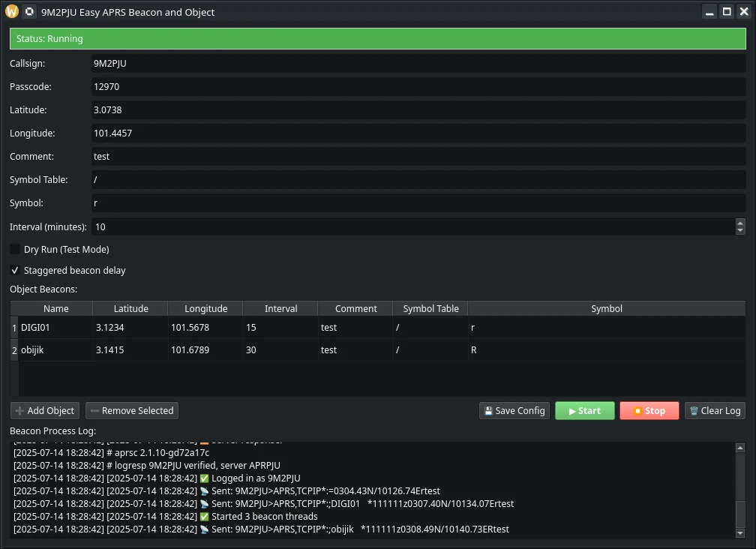
Task: Click the 101.6789 longitude cell
Action: pyautogui.click(x=205, y=350)
